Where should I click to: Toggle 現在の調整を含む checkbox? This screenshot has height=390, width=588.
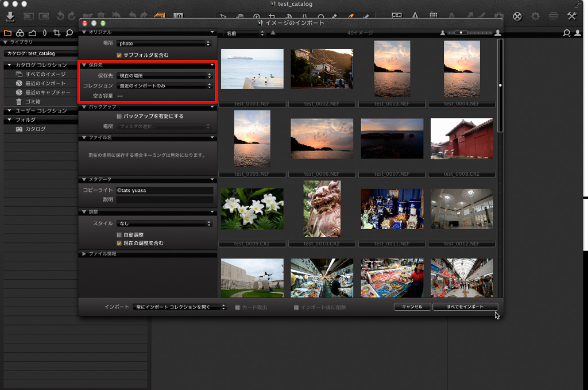[119, 244]
